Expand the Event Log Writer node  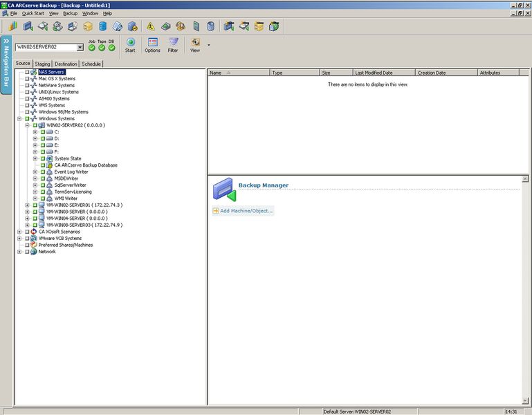tap(35, 172)
